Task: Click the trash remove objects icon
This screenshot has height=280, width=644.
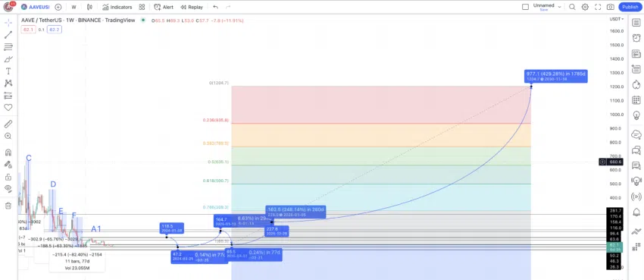Action: (8, 206)
